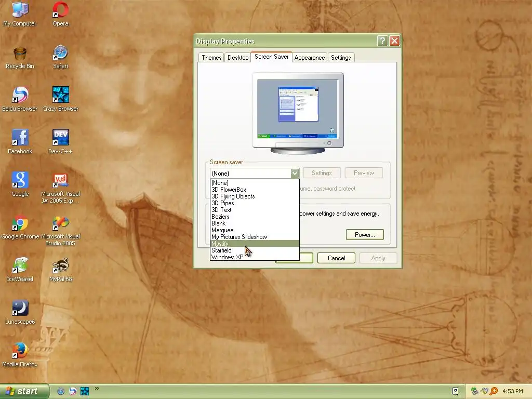Switch to the Desktop tab
This screenshot has width=532, height=399.
tap(238, 58)
